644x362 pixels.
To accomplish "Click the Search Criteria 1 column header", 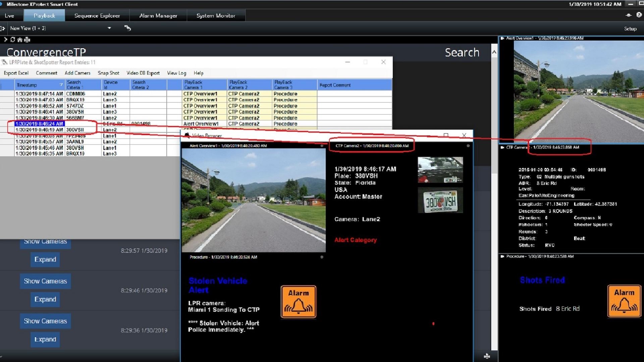I will pyautogui.click(x=83, y=85).
